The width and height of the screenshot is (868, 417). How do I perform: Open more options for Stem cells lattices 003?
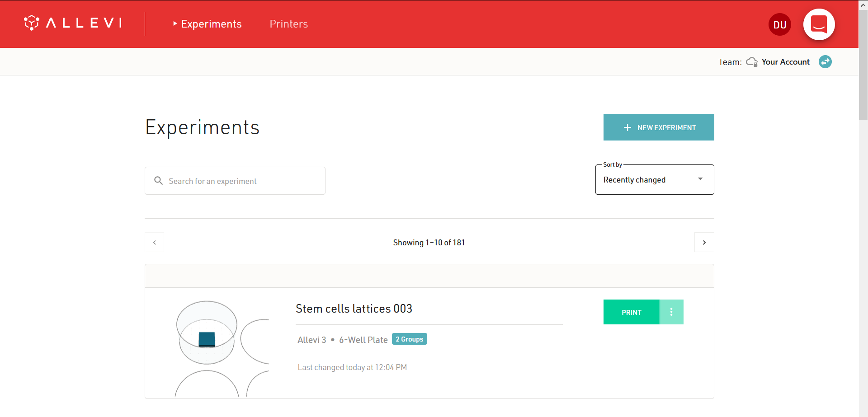pyautogui.click(x=671, y=312)
